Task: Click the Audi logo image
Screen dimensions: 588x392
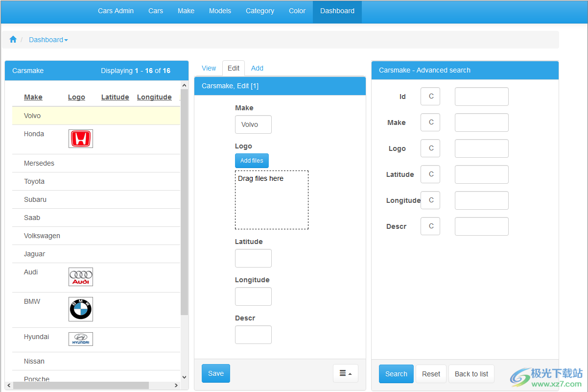Action: [x=81, y=277]
